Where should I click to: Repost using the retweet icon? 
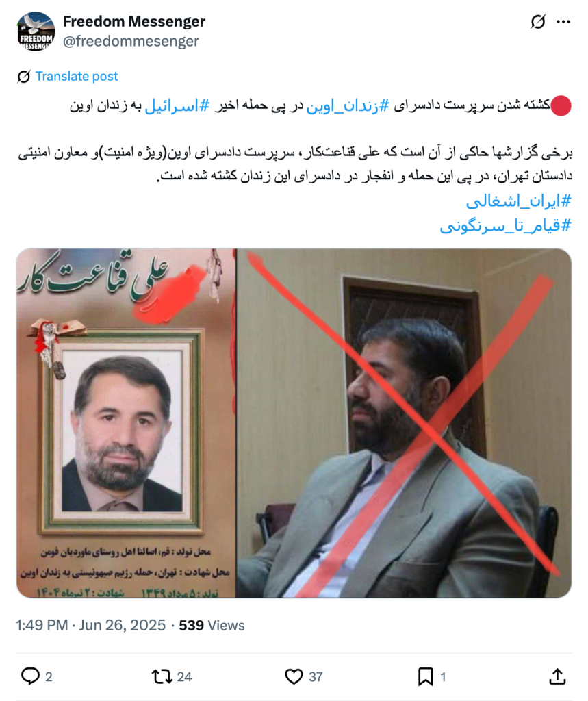[x=162, y=676]
